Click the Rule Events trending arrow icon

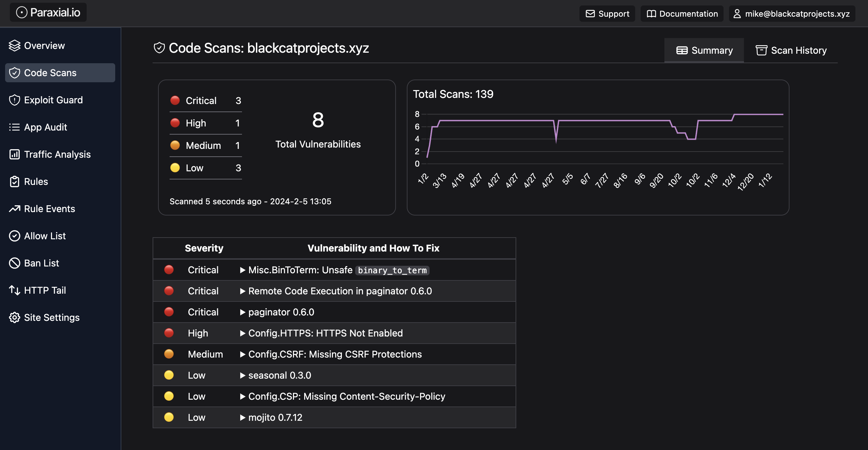(15, 209)
